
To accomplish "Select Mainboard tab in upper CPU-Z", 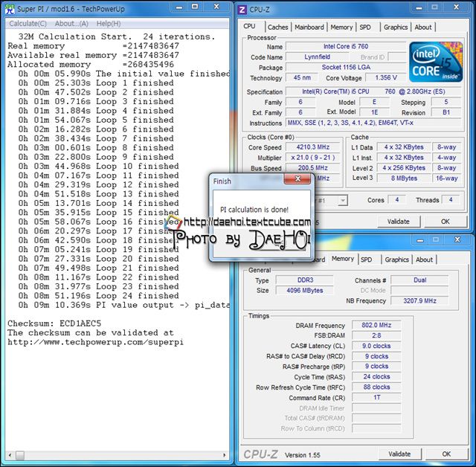I will tap(309, 28).
